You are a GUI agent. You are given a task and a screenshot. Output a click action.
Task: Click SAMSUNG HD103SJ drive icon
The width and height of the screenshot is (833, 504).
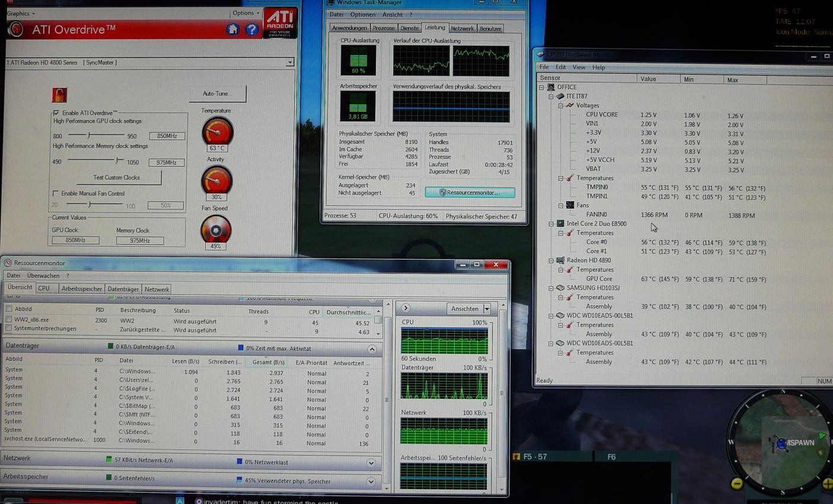[x=560, y=288]
